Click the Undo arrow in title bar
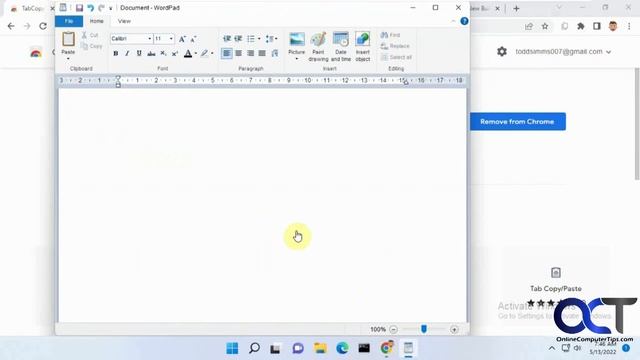 coord(91,8)
